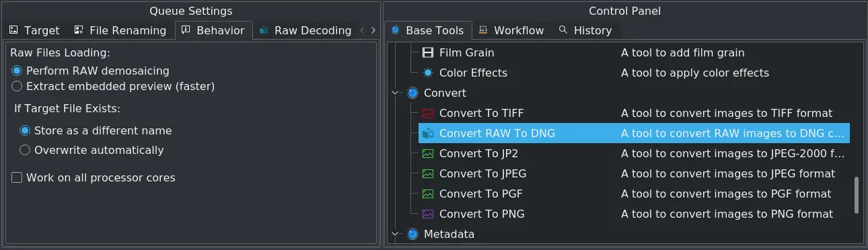The height and width of the screenshot is (250, 868).
Task: Choose Overwrite automatically option
Action: click(x=92, y=150)
